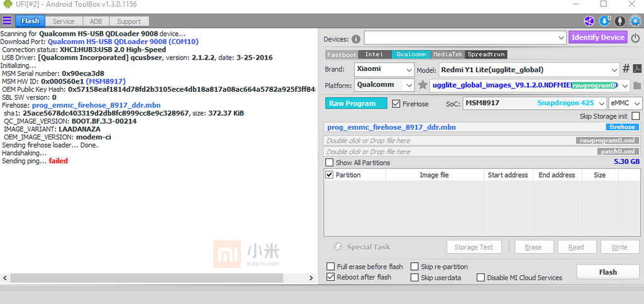
Task: Select the Qualcomm platform tab
Action: tap(411, 54)
